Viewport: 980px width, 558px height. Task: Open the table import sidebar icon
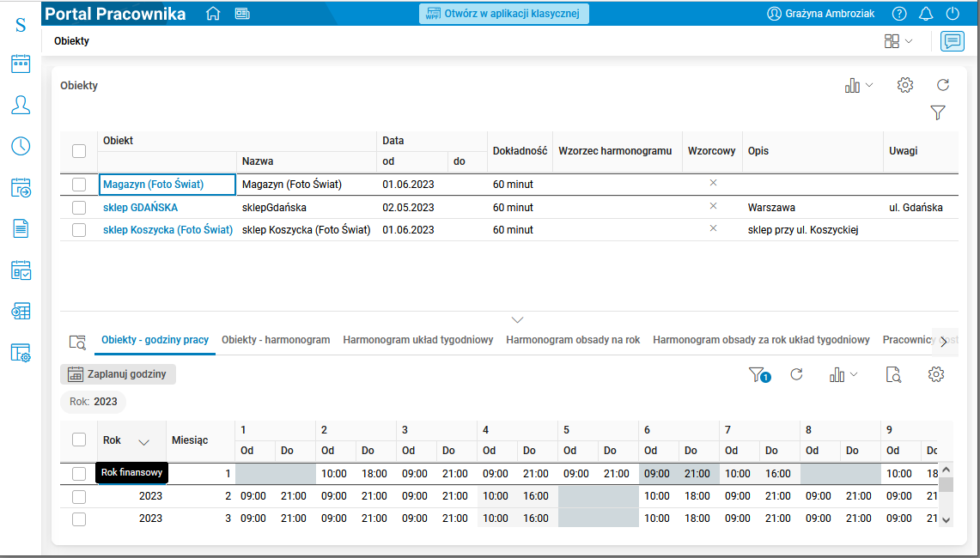[x=21, y=311]
